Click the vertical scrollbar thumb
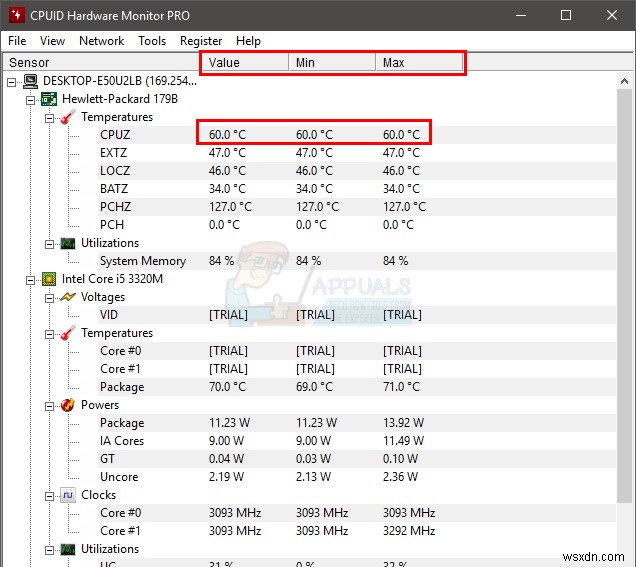Image resolution: width=636 pixels, height=567 pixels. [625, 296]
